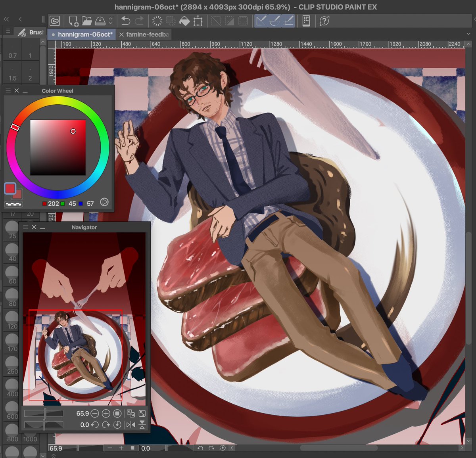
Task: Zoom in with status bar plus
Action: click(121, 448)
